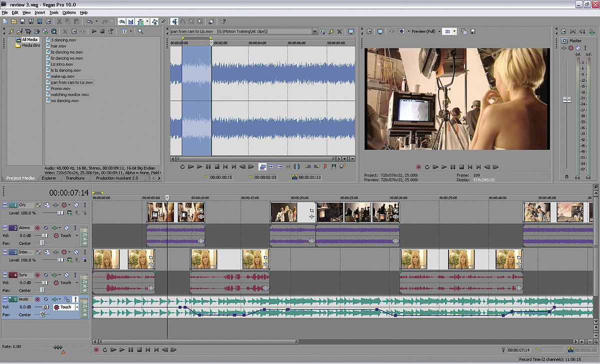Viewport: 600px width, 364px height.
Task: Adjust the music track volume fader
Action: tap(45, 307)
